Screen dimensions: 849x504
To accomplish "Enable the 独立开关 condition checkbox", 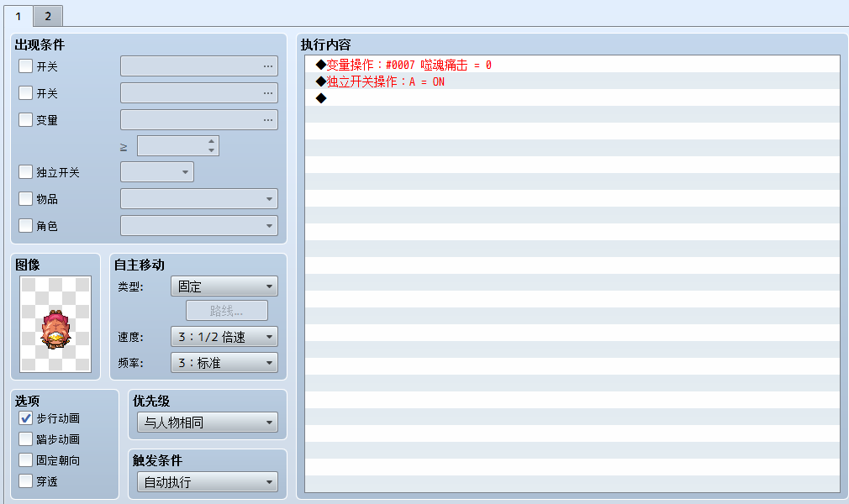I will coord(25,172).
